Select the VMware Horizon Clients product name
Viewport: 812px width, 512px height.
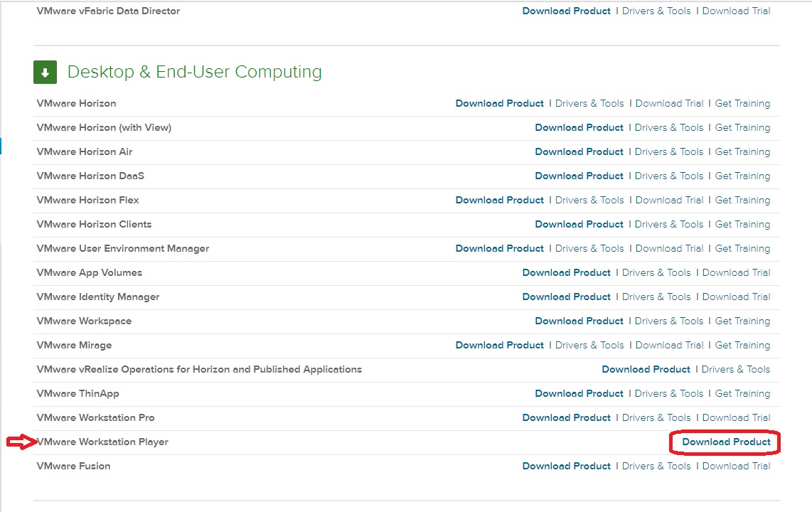click(95, 225)
